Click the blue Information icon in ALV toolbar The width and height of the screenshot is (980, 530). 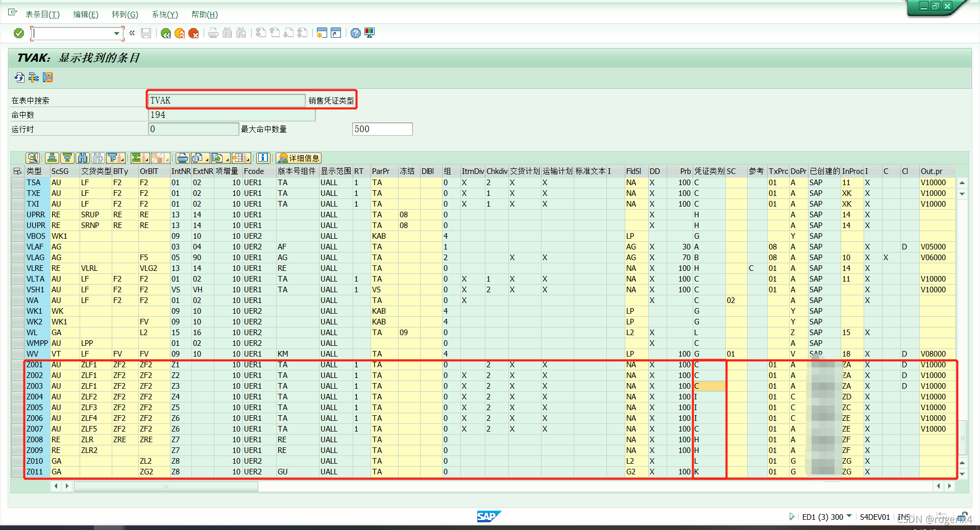(263, 158)
